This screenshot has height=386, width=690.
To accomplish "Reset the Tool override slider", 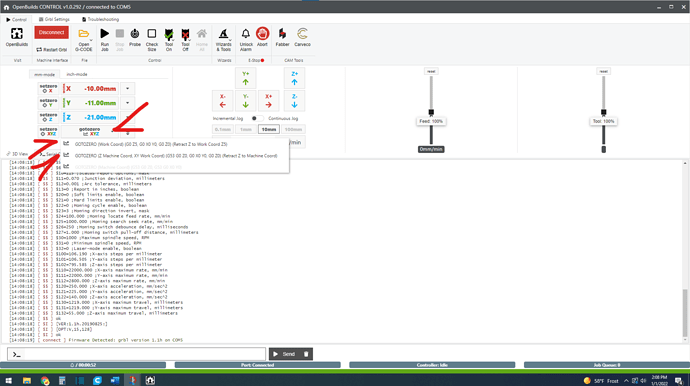I will 604,71.
